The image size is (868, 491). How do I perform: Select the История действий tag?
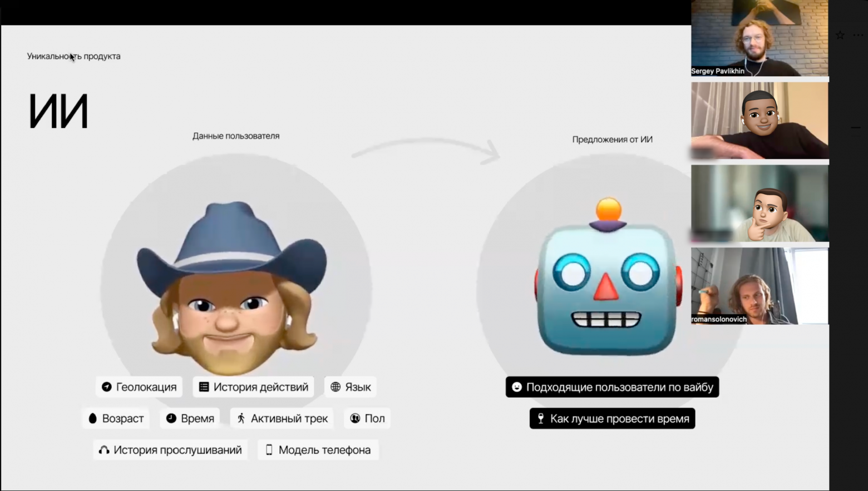[254, 387]
